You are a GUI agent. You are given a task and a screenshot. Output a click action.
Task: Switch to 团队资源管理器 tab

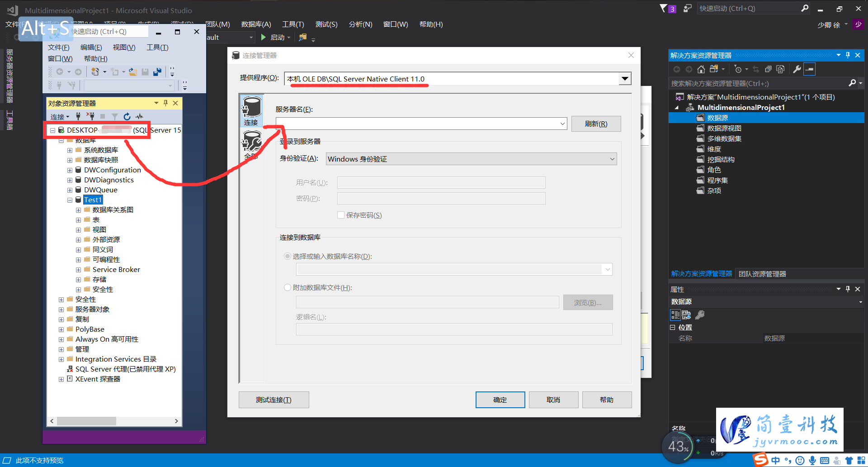point(762,274)
